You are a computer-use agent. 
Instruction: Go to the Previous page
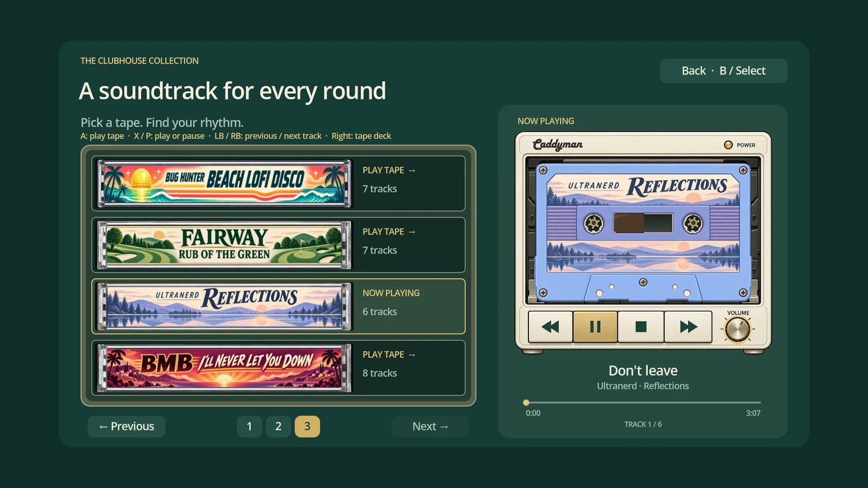point(126,426)
